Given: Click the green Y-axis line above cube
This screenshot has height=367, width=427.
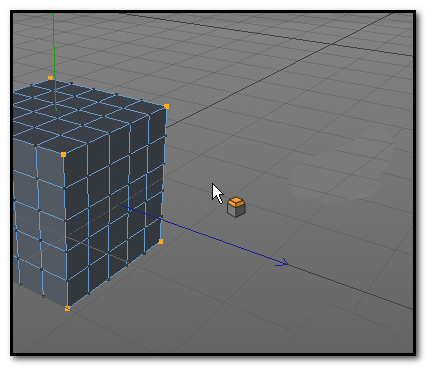Looking at the screenshot, I should tap(54, 62).
